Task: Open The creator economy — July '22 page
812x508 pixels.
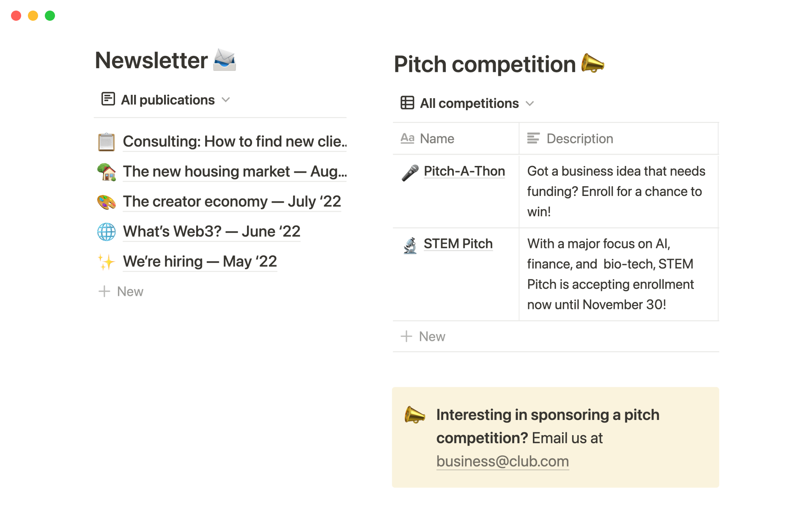Action: point(232,202)
